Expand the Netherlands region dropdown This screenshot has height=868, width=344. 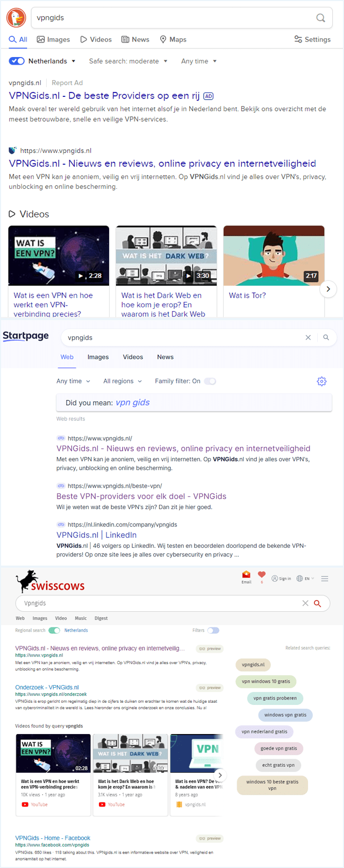(52, 61)
